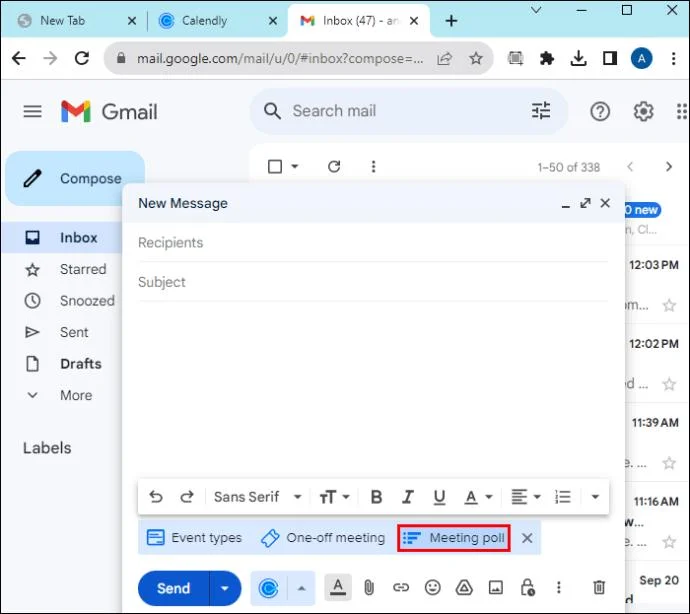This screenshot has height=614, width=690.
Task: Open more send options arrow
Action: tap(225, 588)
